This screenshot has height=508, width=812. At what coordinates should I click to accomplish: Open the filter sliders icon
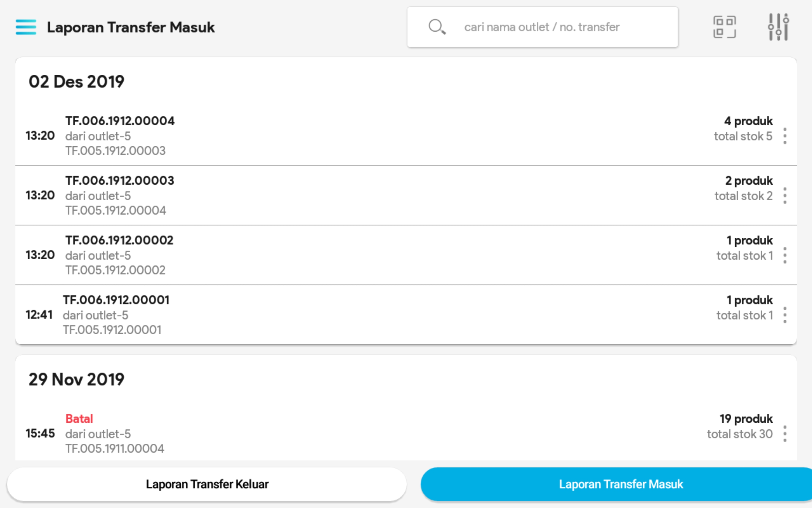(x=778, y=27)
